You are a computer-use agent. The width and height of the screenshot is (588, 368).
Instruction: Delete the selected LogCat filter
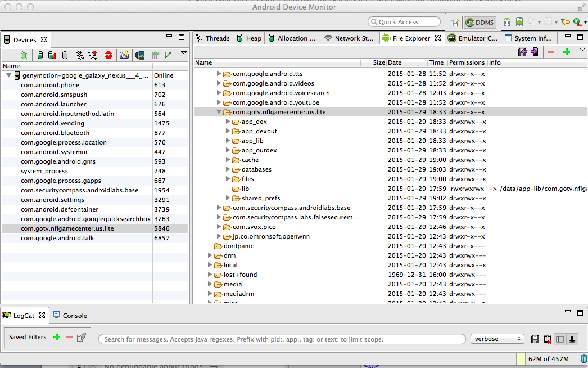coord(69,337)
